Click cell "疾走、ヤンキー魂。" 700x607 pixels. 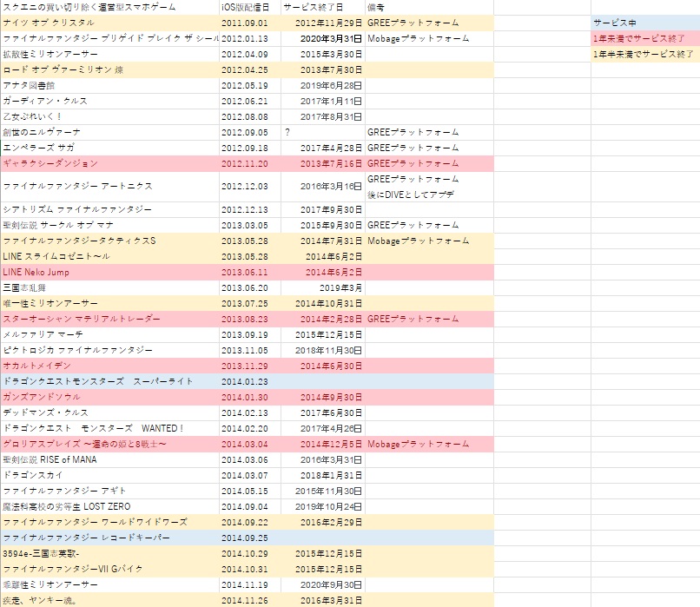point(109,600)
